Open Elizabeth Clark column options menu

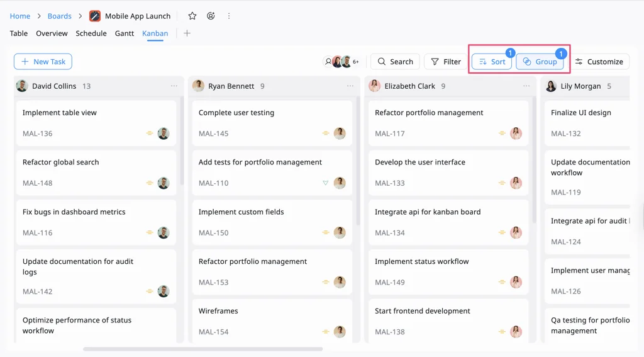coord(526,86)
